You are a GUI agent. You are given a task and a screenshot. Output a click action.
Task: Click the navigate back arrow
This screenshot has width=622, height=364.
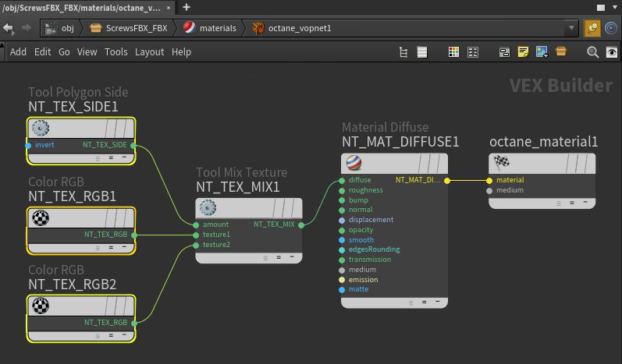pos(9,28)
